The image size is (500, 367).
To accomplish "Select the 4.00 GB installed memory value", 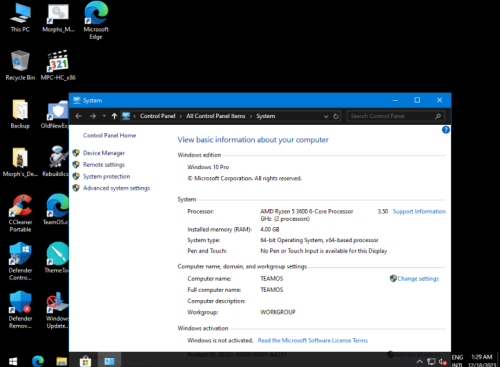I will pos(270,229).
